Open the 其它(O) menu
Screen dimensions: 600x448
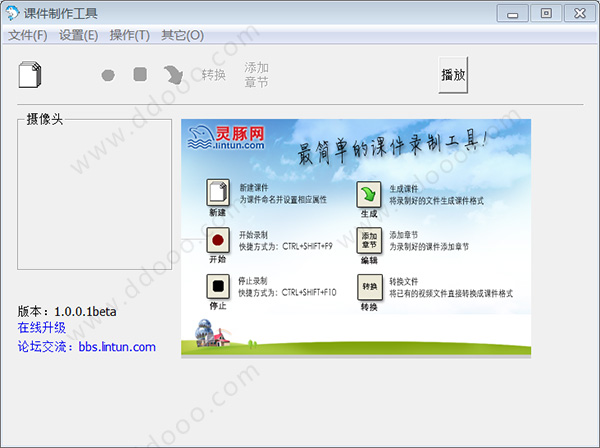[x=182, y=35]
